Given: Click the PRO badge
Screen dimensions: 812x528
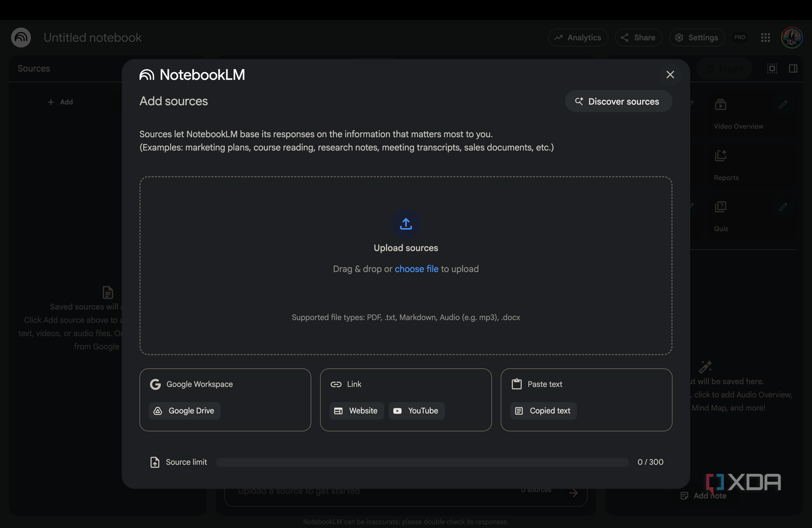Looking at the screenshot, I should click(740, 37).
